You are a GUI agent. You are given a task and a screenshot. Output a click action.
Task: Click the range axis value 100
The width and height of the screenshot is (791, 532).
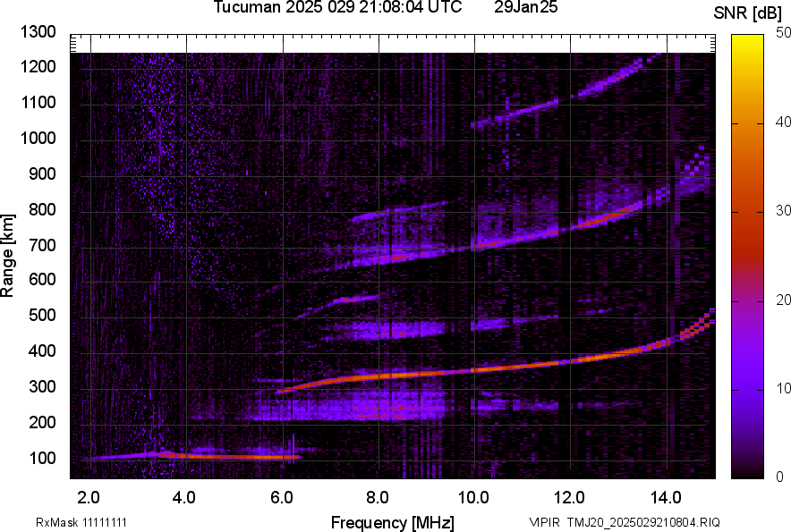42,459
